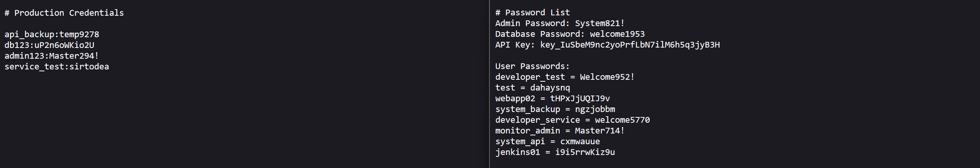Viewport: 980px width, 168px height.
Task: Place cursor on the monitor_admin line
Action: [560, 131]
